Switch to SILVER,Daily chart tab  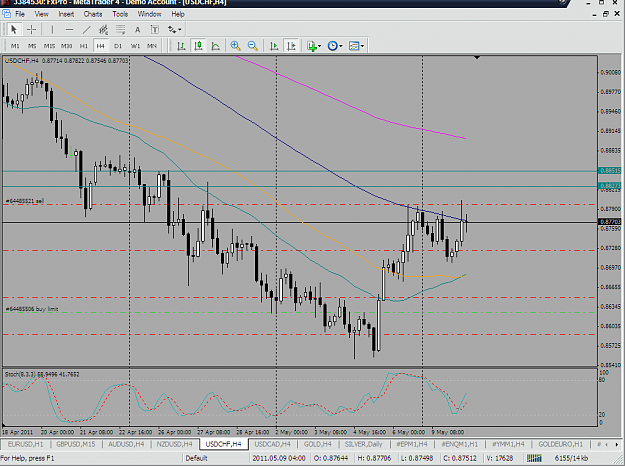click(363, 444)
